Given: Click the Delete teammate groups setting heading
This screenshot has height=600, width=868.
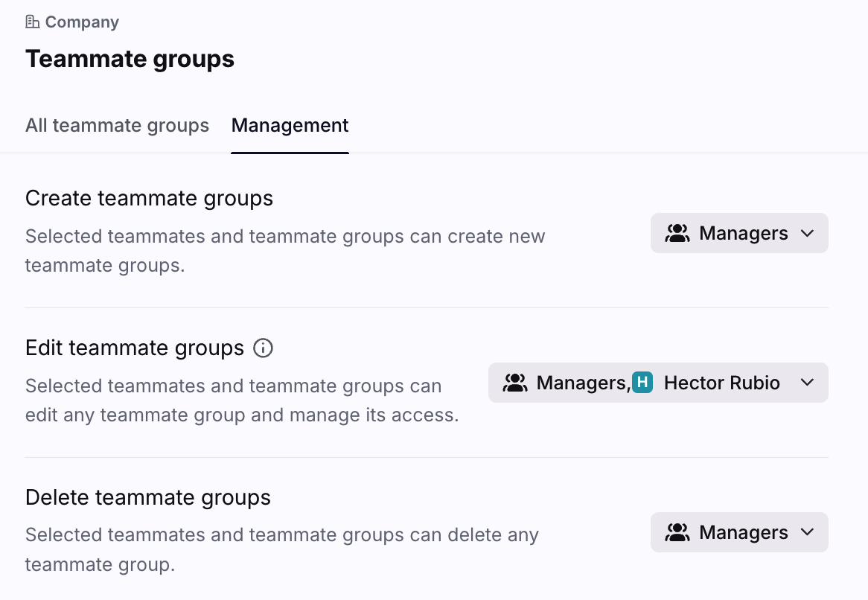Looking at the screenshot, I should pos(147,497).
